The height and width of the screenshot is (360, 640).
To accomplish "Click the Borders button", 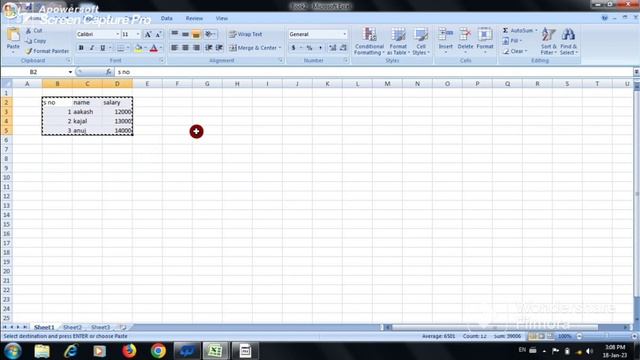I will tap(120, 48).
